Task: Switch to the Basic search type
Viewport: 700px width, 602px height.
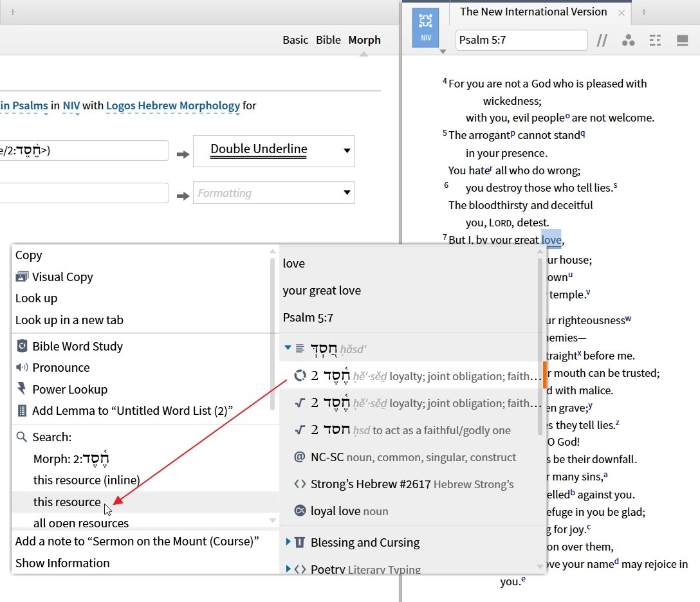Action: click(x=295, y=40)
